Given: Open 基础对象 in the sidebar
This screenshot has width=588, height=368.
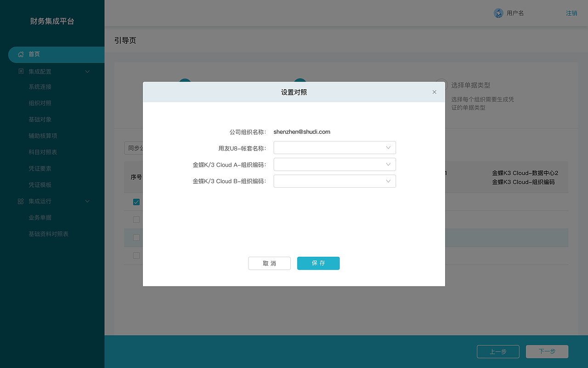Looking at the screenshot, I should [x=40, y=120].
